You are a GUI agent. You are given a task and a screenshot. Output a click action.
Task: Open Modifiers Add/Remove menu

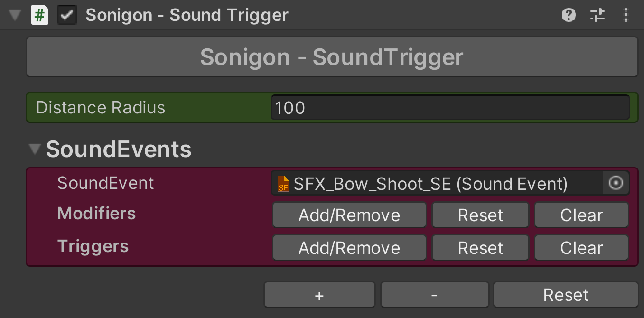click(349, 215)
